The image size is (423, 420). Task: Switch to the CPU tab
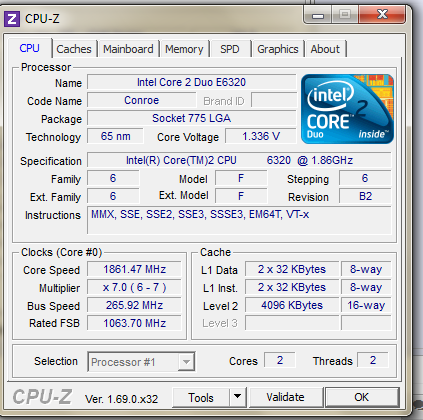[29, 49]
